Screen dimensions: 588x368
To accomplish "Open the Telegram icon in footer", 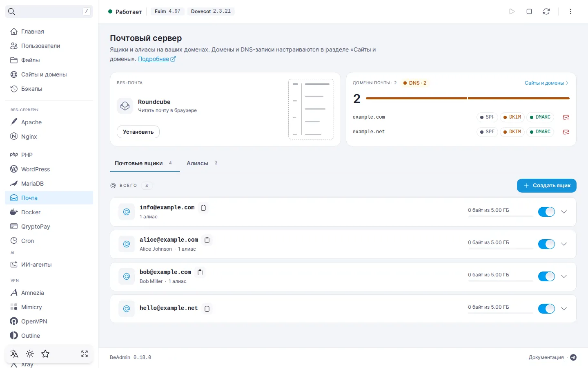I will coord(573,357).
